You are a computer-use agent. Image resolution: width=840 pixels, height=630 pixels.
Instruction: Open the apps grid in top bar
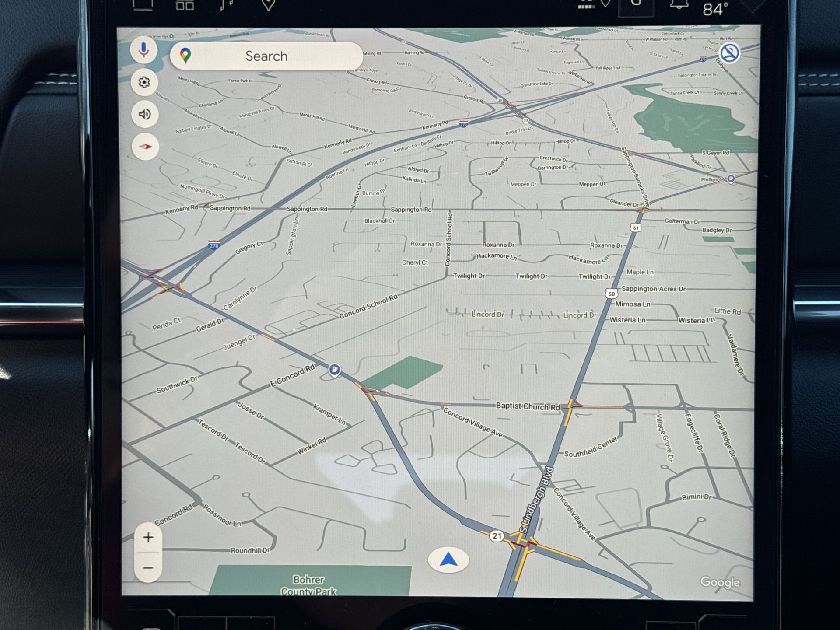point(185,4)
